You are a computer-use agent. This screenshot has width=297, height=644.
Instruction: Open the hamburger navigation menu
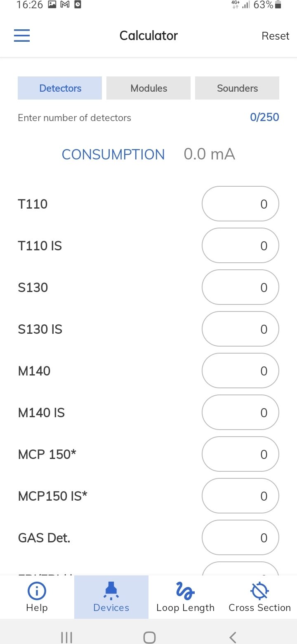click(x=22, y=36)
